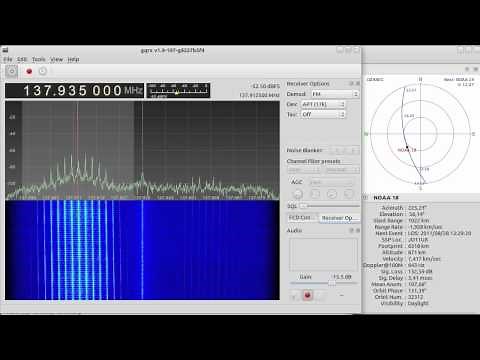Click the signal strength meter
The image size is (480, 360).
(178, 90)
